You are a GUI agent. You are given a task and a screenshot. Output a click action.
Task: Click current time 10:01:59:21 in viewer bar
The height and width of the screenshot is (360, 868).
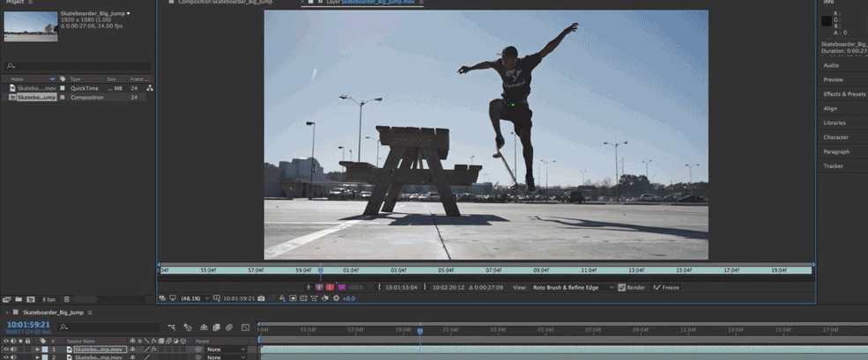coord(239,298)
